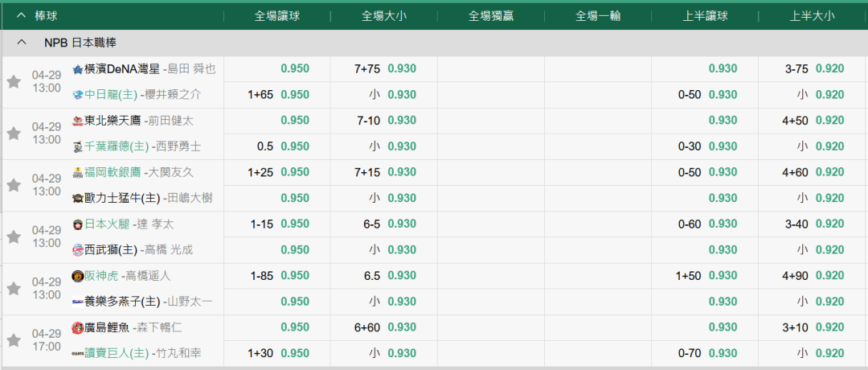Click the 日本火腿 match star icon

point(14,236)
